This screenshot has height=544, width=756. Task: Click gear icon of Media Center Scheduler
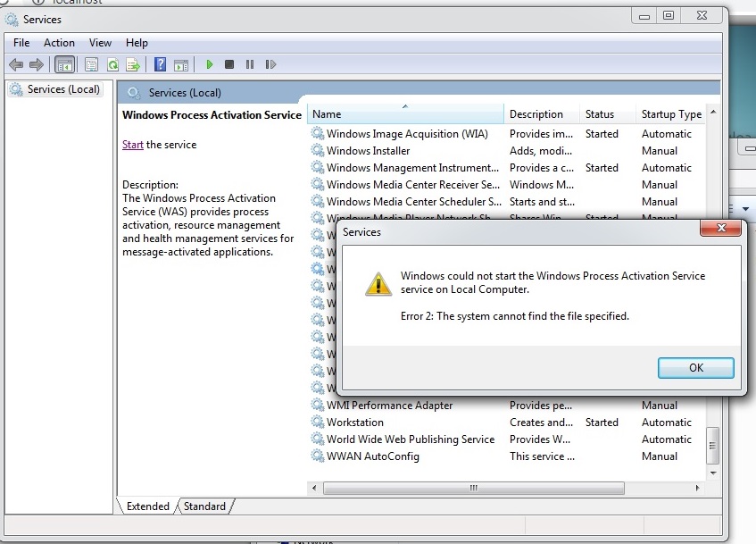click(317, 201)
